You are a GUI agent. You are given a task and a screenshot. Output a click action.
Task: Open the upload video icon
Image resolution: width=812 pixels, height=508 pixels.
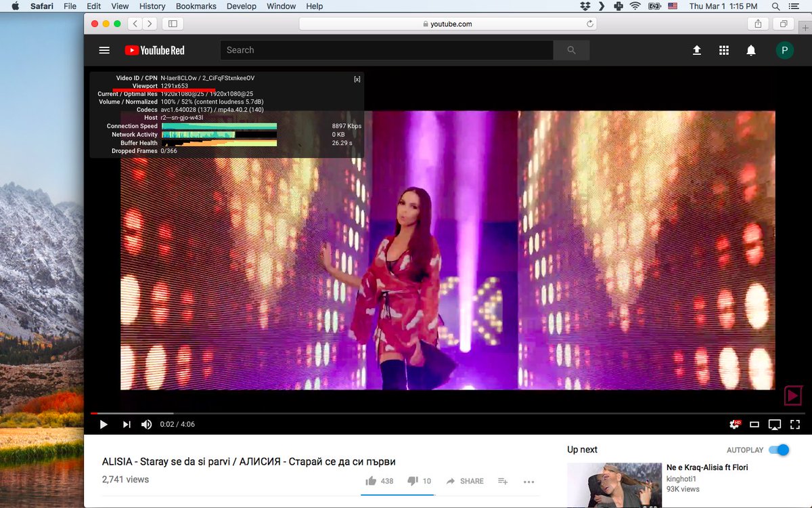point(696,50)
